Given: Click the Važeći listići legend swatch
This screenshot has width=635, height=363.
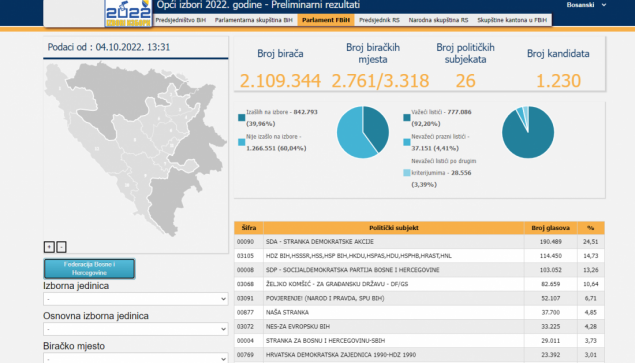Looking at the screenshot, I should pyautogui.click(x=407, y=117).
